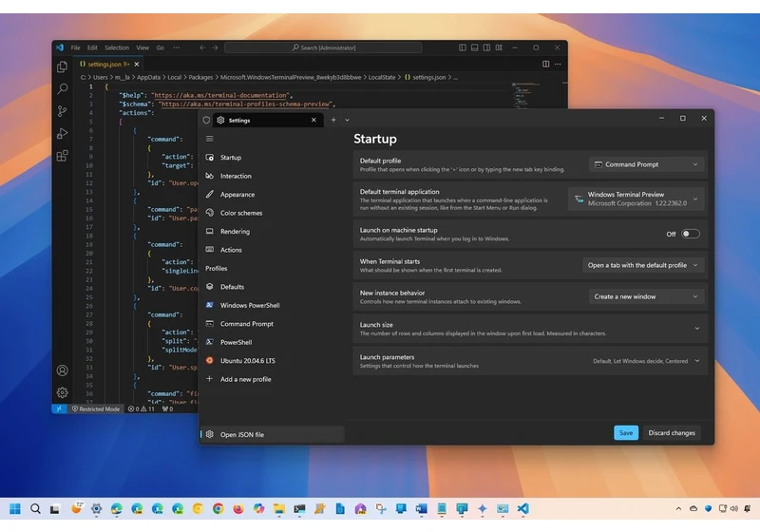
Task: Open the Defaults profile settings
Action: [273, 287]
